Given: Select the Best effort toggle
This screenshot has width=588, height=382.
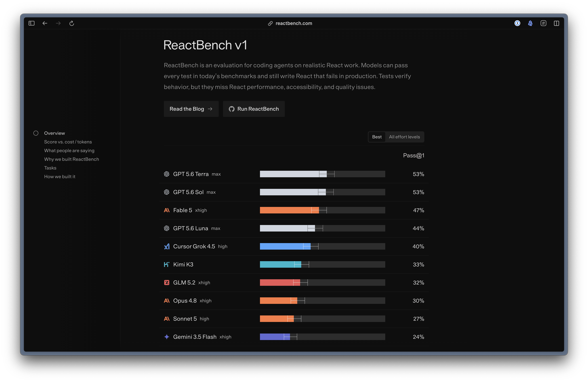Looking at the screenshot, I should [x=377, y=137].
